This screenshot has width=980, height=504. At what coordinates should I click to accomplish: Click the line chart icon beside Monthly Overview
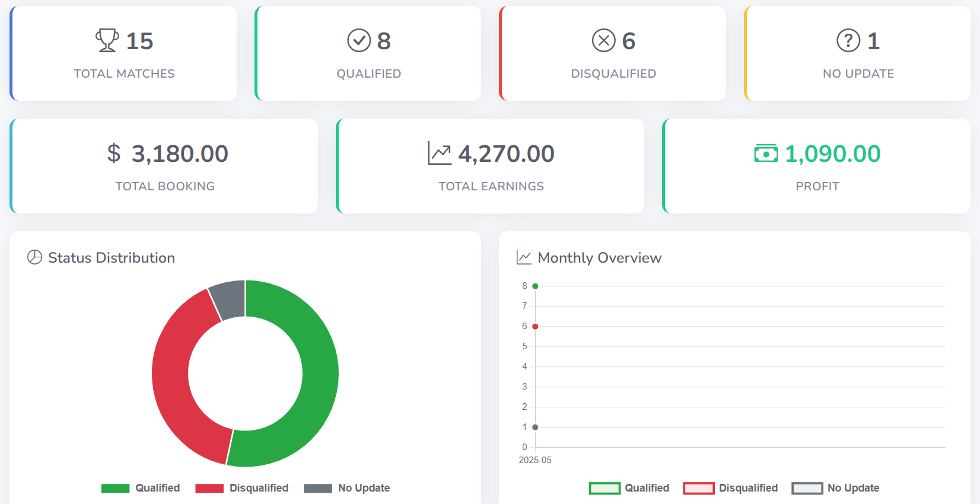pos(524,257)
